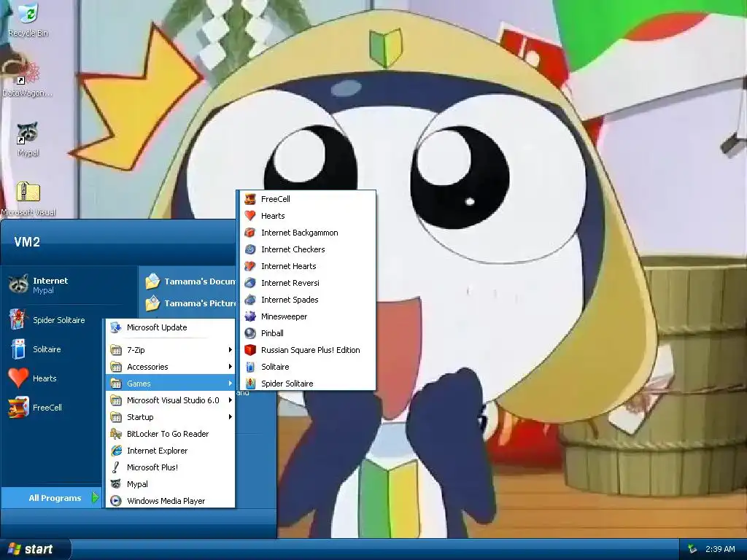Viewport: 747px width, 560px height.
Task: Open the Accessories programs folder
Action: 170,367
